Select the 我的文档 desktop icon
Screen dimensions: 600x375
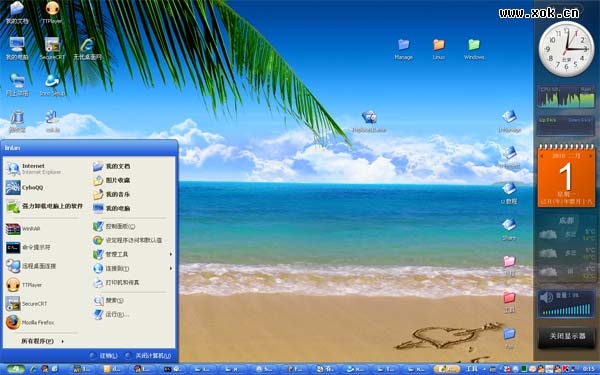(x=17, y=12)
